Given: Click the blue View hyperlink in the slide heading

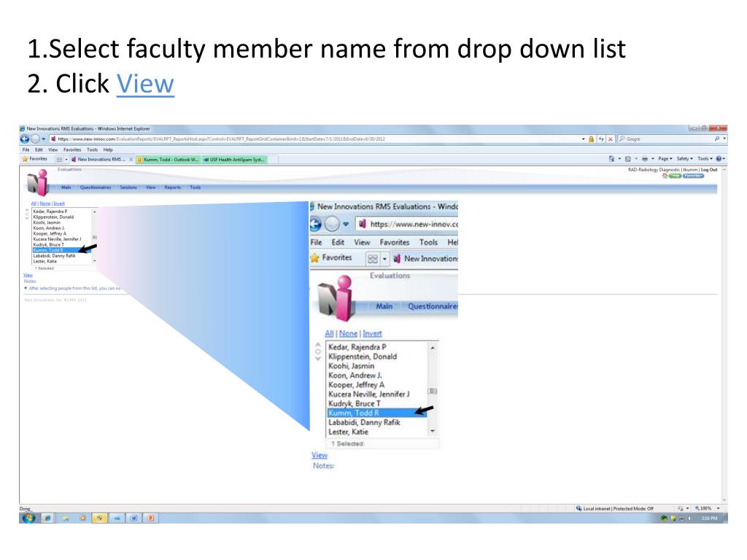Looking at the screenshot, I should 145,85.
